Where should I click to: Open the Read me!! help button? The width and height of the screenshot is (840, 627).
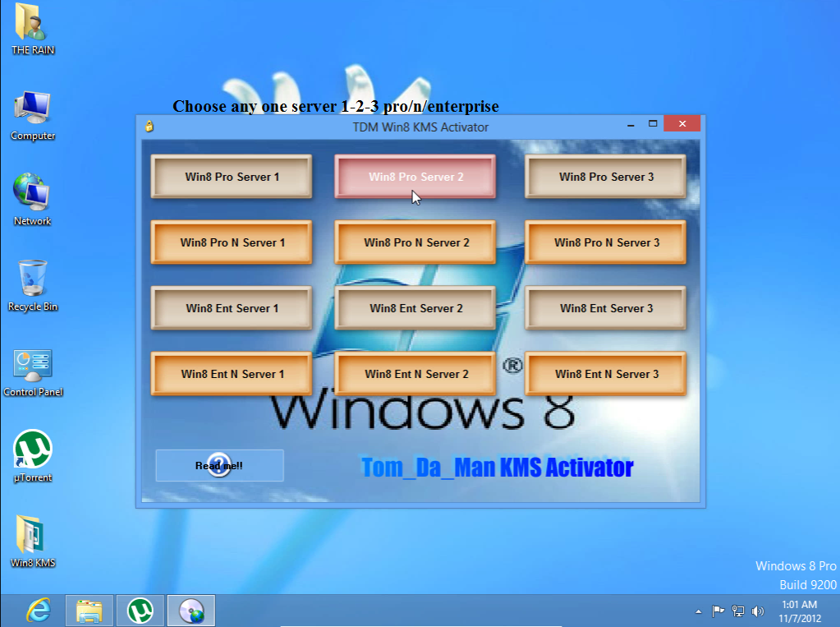click(x=219, y=466)
